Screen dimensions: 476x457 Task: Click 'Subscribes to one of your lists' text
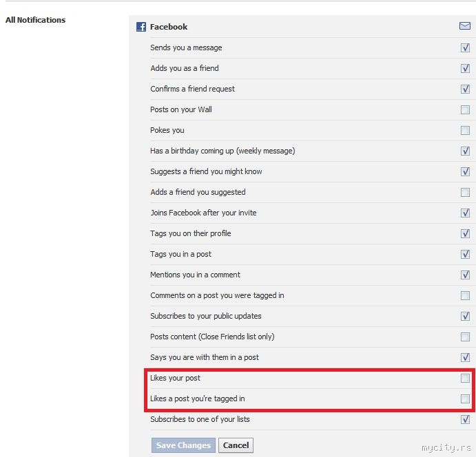point(200,419)
